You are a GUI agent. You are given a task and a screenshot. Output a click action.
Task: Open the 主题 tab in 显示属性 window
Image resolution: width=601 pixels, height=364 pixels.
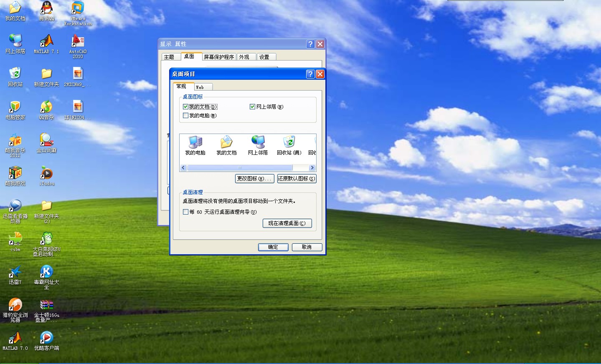pyautogui.click(x=171, y=57)
